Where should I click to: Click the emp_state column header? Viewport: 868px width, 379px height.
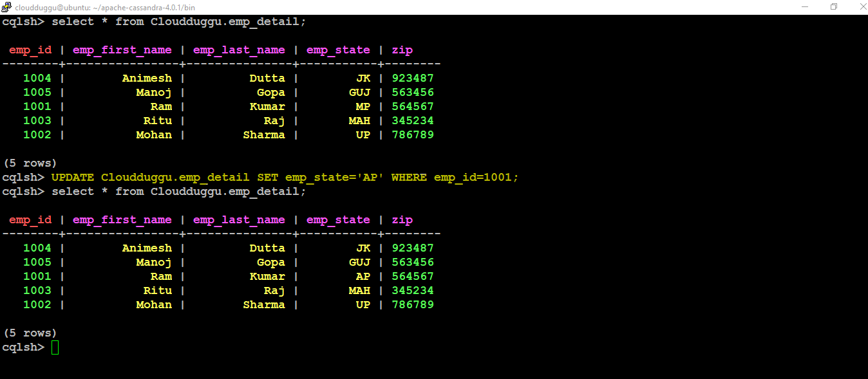[x=338, y=50]
